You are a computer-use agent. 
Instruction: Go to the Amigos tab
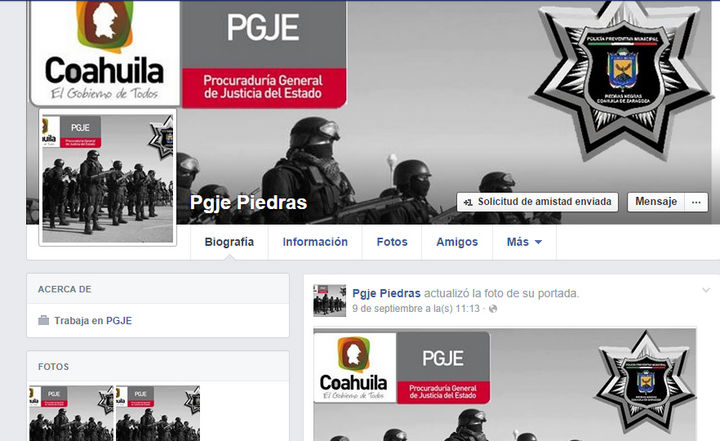pyautogui.click(x=457, y=242)
